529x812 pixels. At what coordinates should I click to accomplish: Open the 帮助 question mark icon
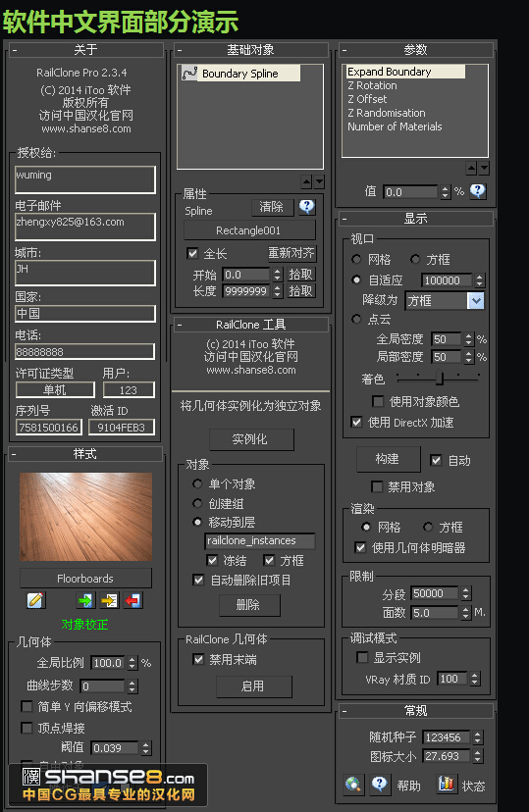pos(379,785)
